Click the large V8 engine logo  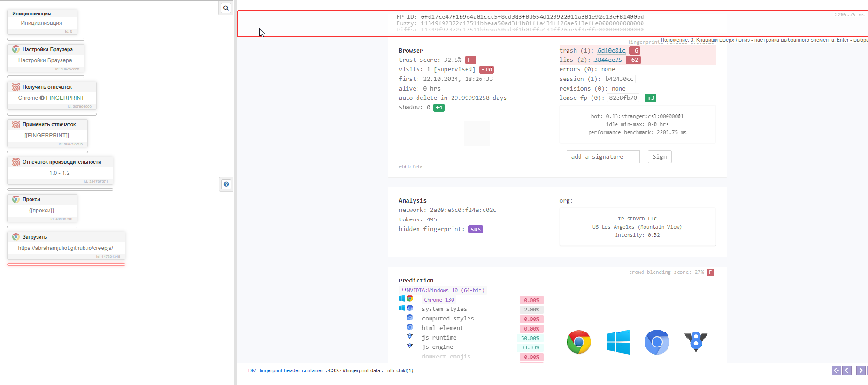click(696, 341)
